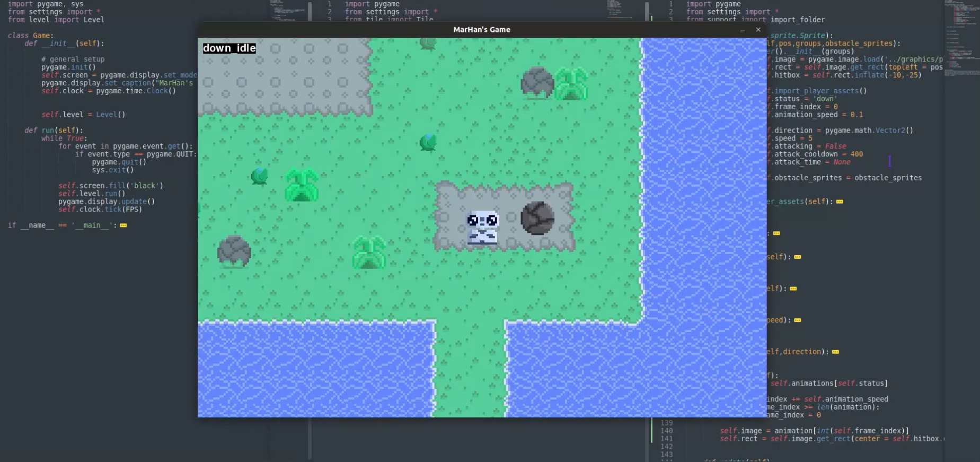This screenshot has width=980, height=462.
Task: Click the green bush right of lower-left gray rock
Action: point(369,252)
